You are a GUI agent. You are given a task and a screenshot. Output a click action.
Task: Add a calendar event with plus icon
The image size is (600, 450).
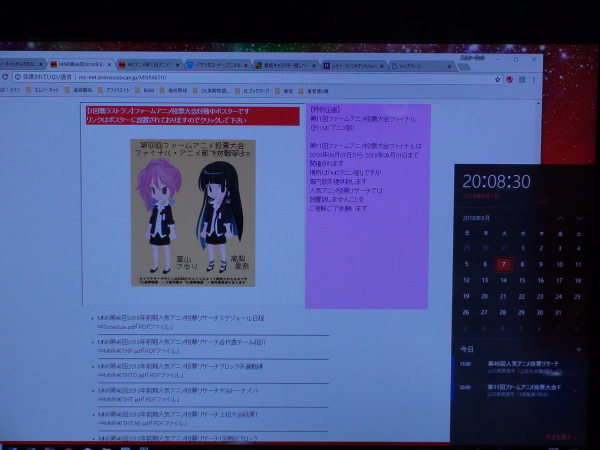[578, 349]
